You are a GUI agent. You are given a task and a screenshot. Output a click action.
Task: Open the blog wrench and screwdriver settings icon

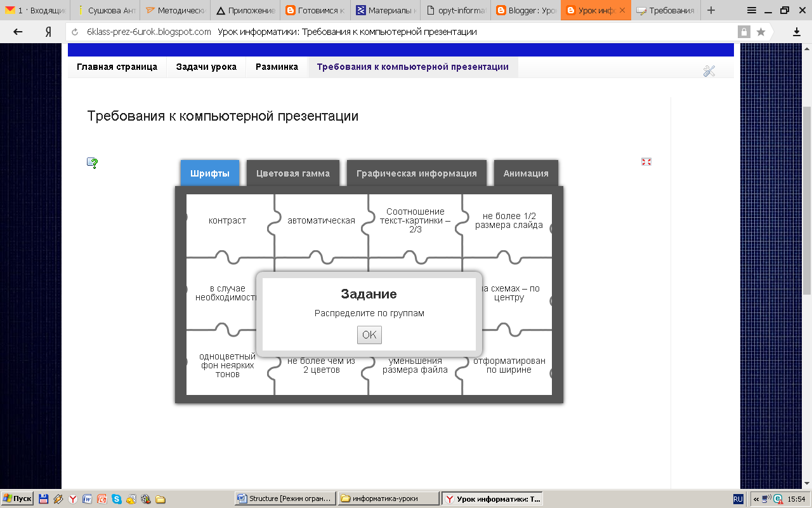(x=709, y=71)
